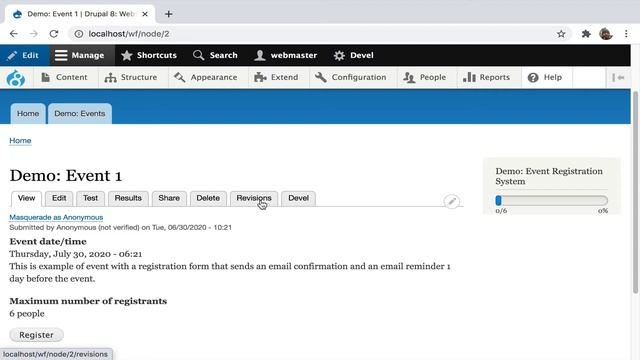Open the Devel gear menu
The width and height of the screenshot is (640, 360).
pyautogui.click(x=353, y=55)
